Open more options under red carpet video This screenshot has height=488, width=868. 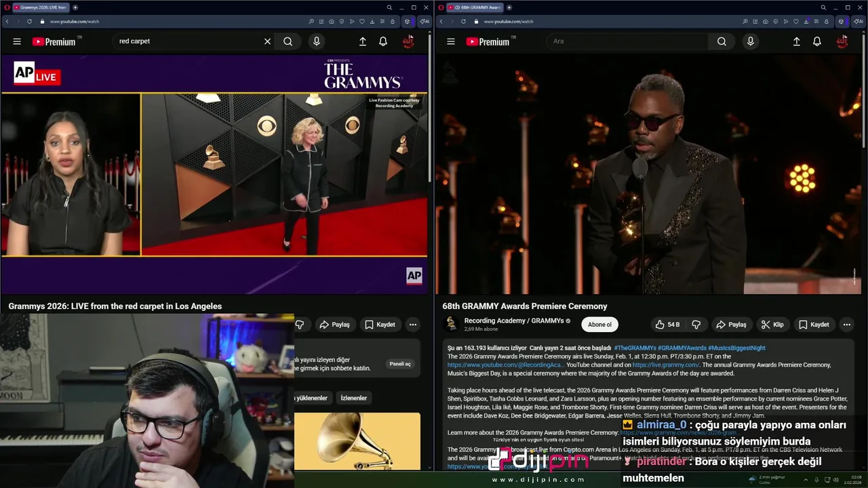click(x=413, y=325)
